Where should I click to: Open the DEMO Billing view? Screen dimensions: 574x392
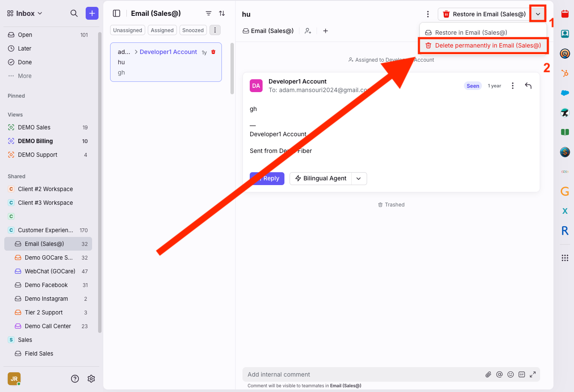pos(35,141)
